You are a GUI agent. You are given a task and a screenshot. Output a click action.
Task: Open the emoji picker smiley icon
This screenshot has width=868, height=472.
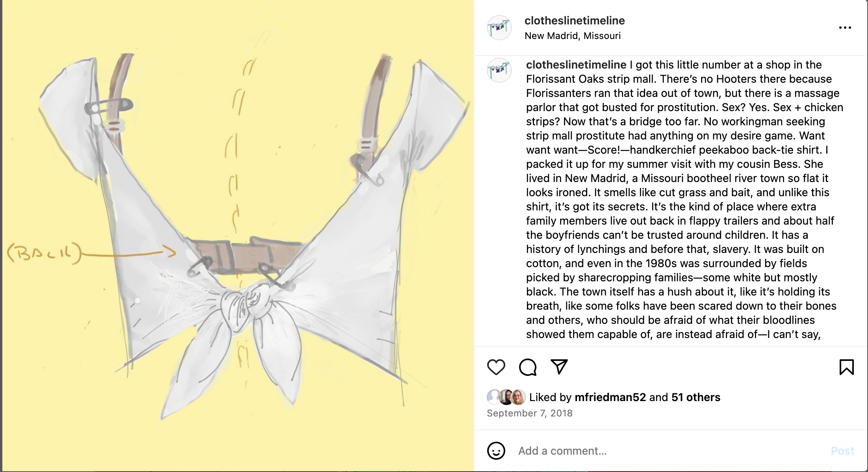coord(496,450)
